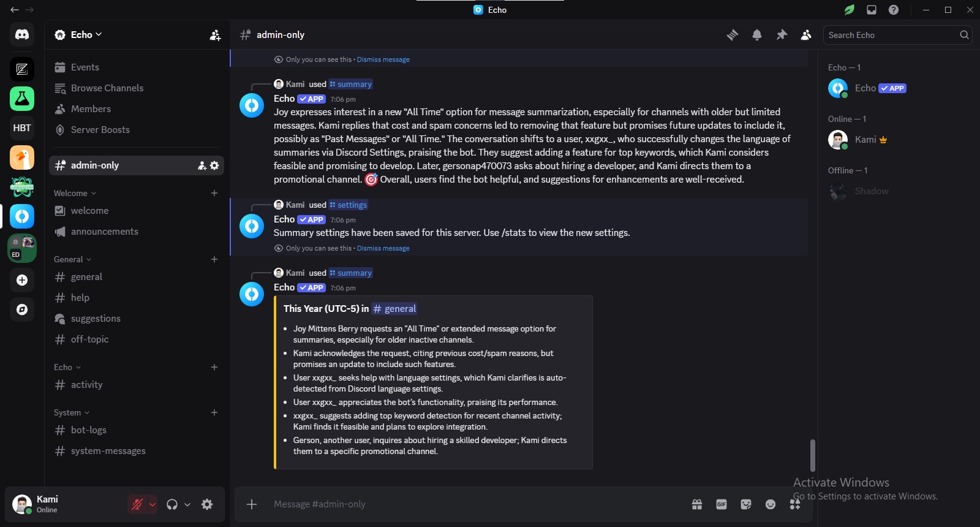Collapse the System channel category

click(x=71, y=412)
